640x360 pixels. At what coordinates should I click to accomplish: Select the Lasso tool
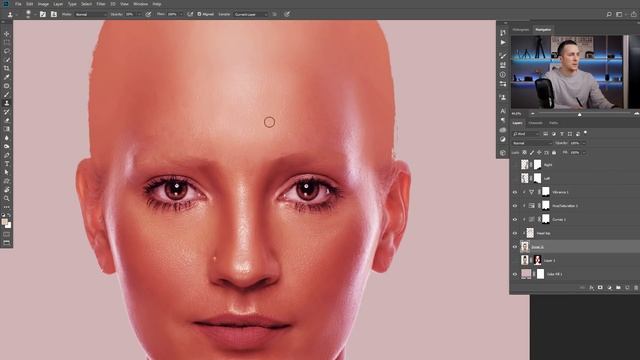click(x=7, y=51)
